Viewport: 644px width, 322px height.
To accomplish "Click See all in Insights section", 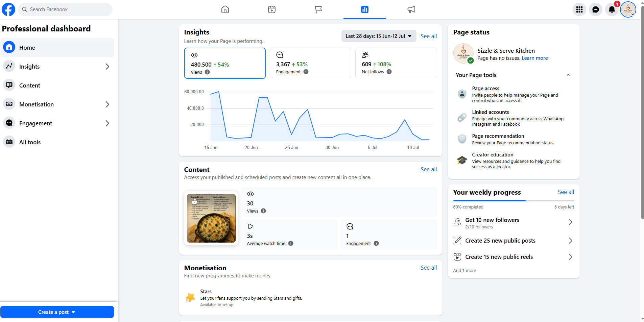I will click(429, 36).
